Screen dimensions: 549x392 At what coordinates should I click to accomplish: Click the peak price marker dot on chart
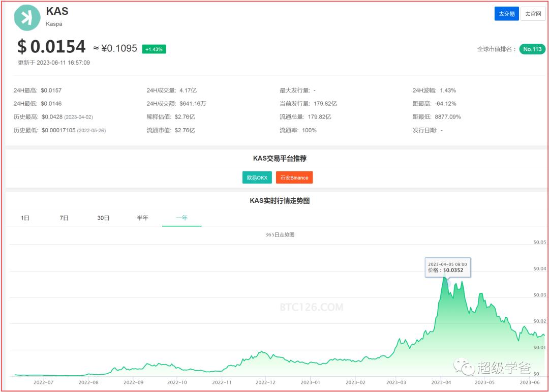tap(445, 277)
